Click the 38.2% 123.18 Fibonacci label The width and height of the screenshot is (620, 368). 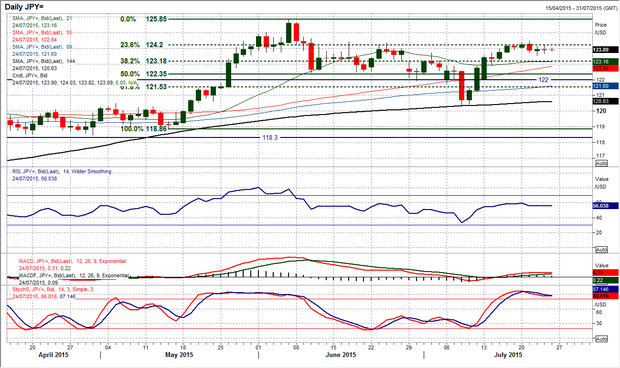[143, 61]
